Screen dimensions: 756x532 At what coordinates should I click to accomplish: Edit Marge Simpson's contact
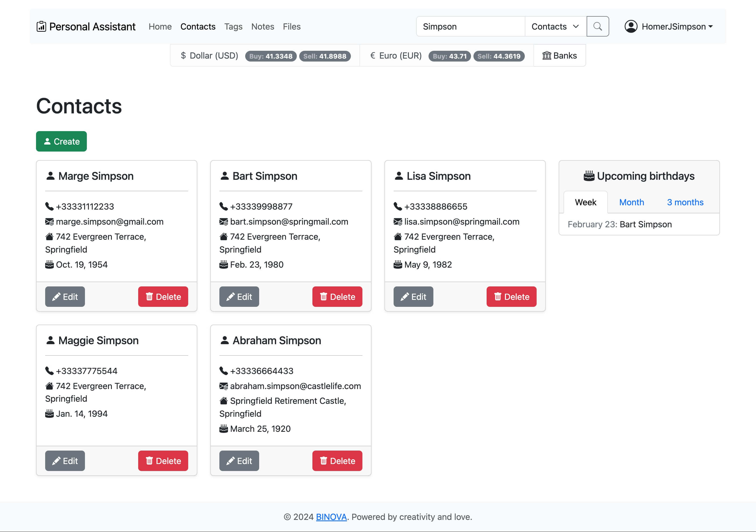tap(65, 297)
